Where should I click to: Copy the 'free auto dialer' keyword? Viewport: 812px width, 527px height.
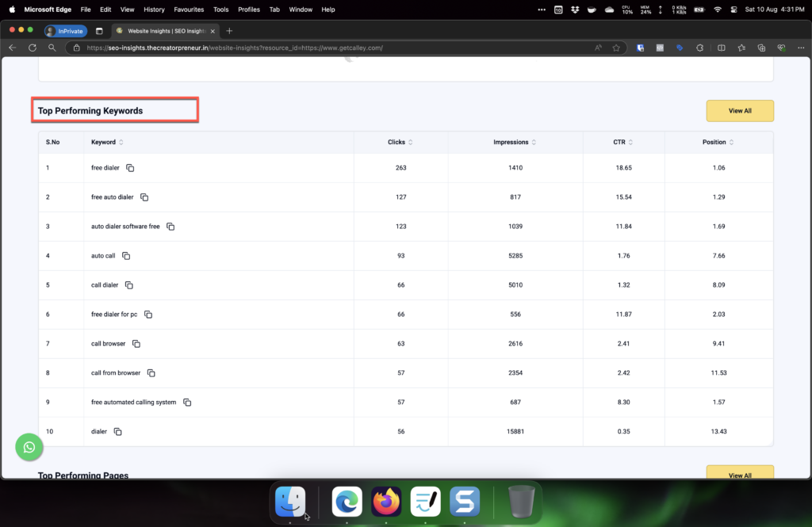144,197
